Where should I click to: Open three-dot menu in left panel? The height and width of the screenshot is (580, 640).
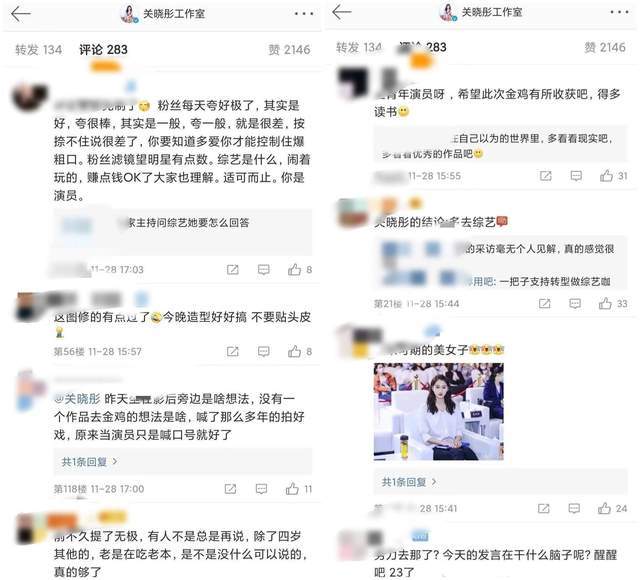click(304, 14)
